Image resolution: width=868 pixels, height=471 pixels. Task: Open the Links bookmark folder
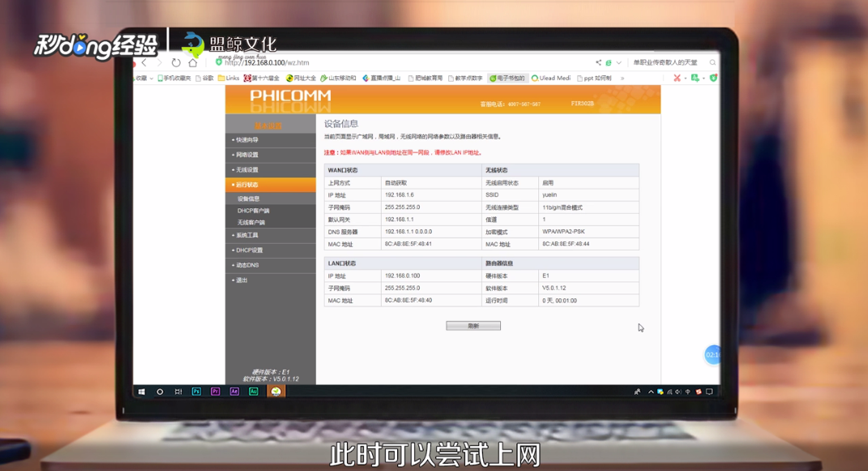click(229, 78)
